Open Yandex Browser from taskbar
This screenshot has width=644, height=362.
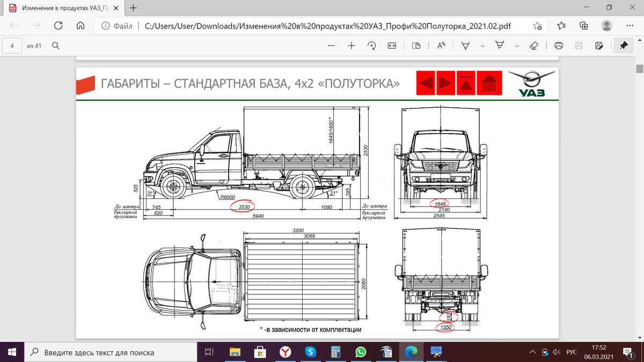286,352
